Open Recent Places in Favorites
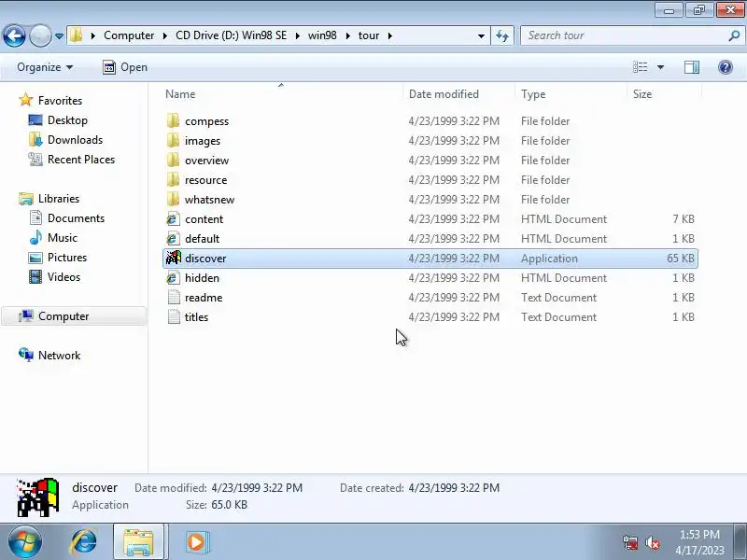This screenshot has width=747, height=560. point(81,160)
